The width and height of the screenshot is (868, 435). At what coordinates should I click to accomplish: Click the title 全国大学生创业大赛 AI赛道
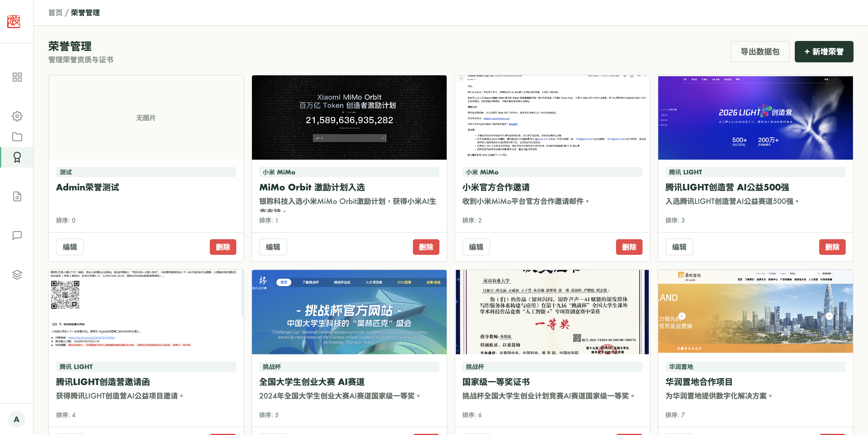coord(312,382)
